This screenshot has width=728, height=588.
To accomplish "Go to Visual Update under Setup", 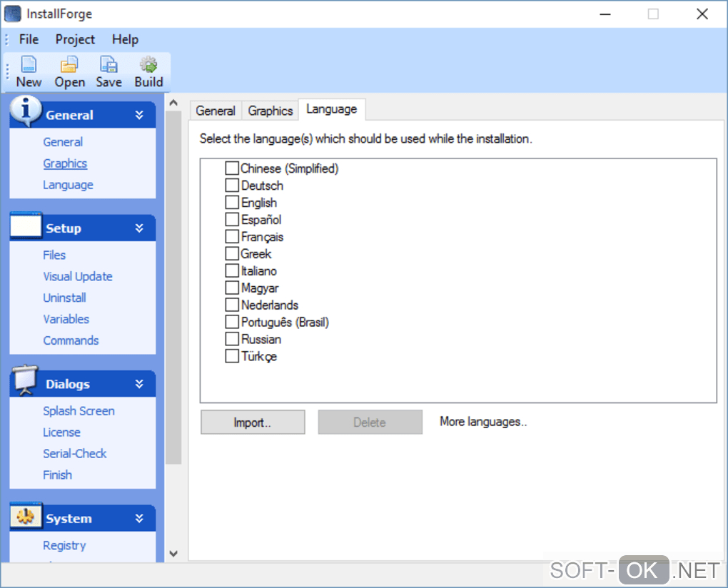I will pos(78,277).
